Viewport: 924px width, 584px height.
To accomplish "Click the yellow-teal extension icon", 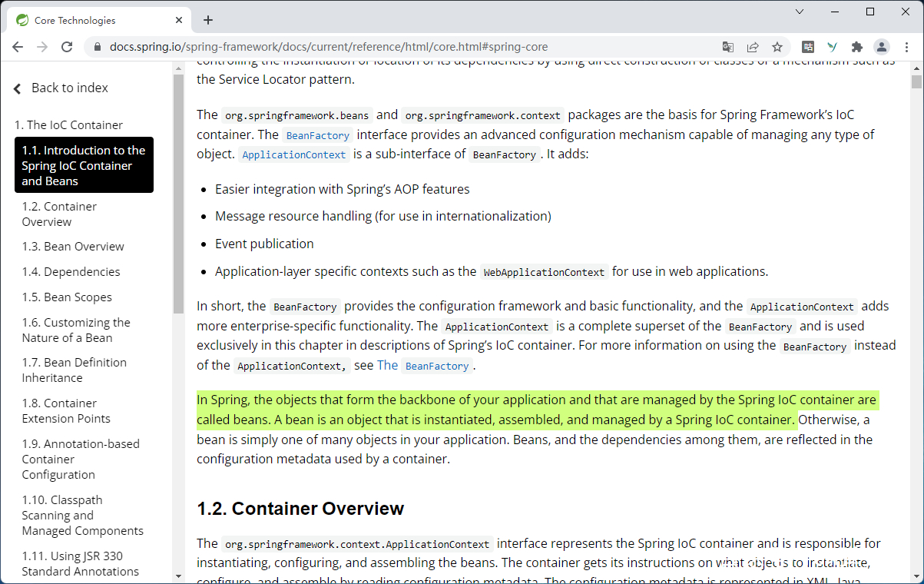I will 832,47.
